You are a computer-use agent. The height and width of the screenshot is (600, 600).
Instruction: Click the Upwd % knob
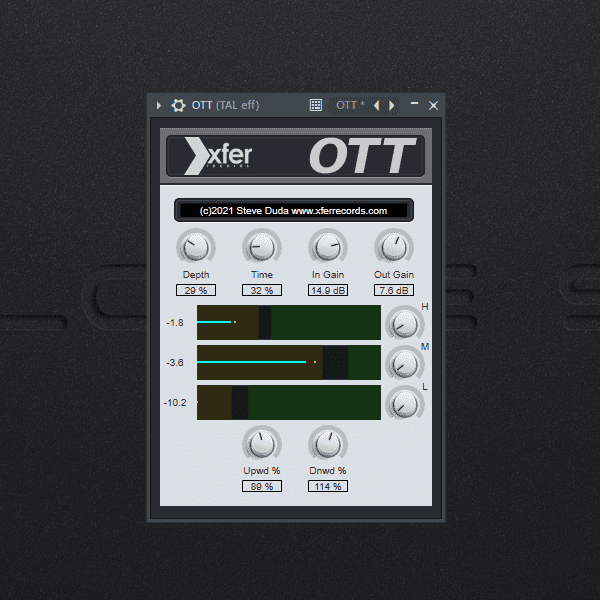click(262, 444)
